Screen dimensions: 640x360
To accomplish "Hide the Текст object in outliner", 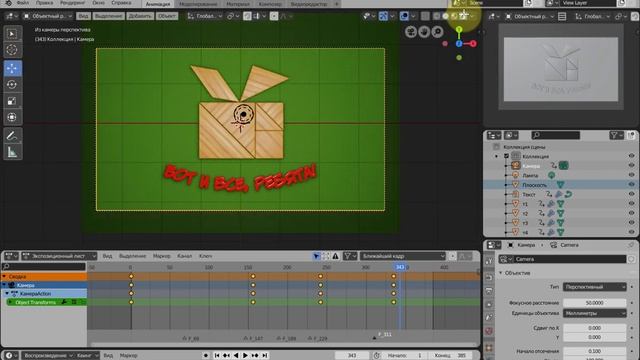I will [631, 194].
